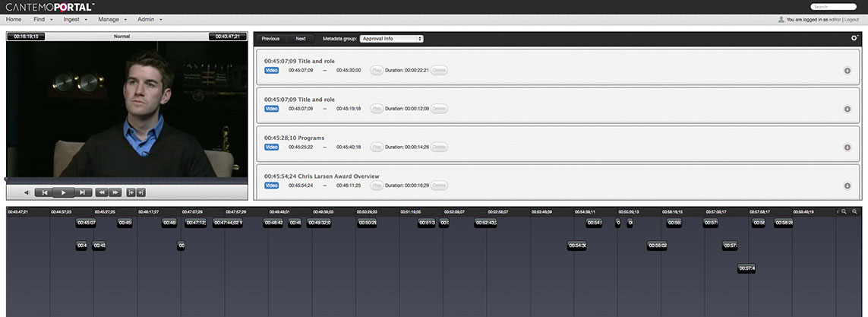868x317 pixels.
Task: Select the 00:47:12 timeline marker
Action: tap(195, 223)
